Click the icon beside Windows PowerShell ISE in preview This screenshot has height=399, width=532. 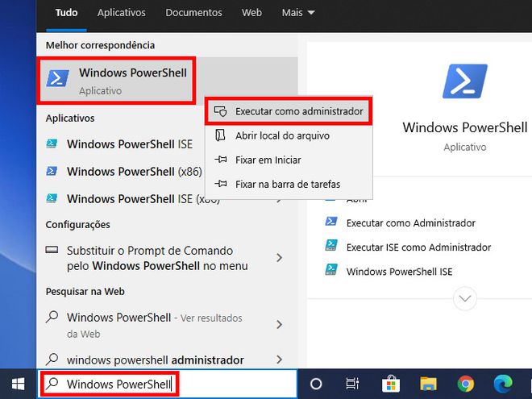[x=331, y=271]
